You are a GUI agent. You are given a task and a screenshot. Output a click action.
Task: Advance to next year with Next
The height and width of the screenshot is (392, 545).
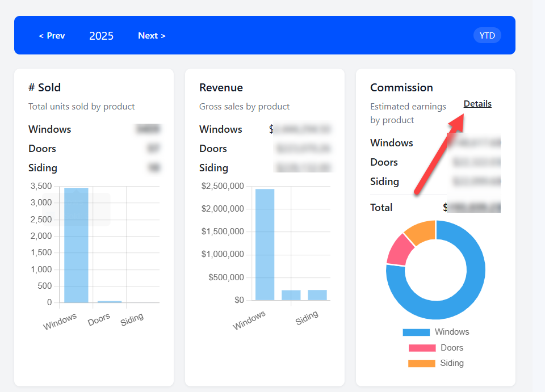pyautogui.click(x=152, y=35)
